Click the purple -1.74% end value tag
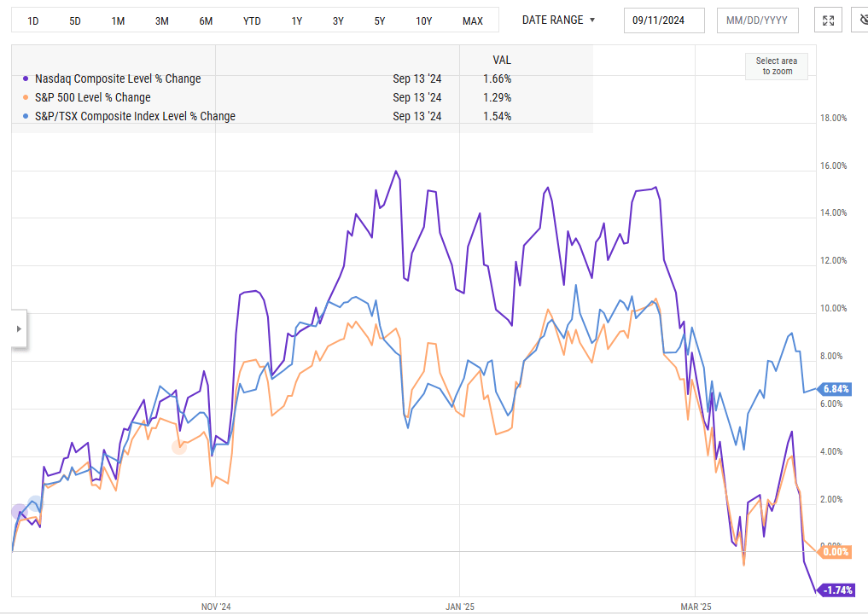 pyautogui.click(x=835, y=590)
